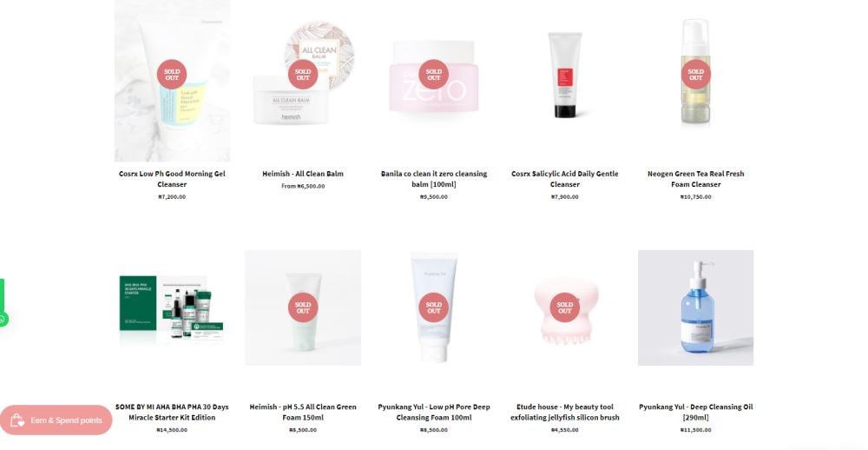This screenshot has width=868, height=450.
Task: Open the Earn & Spend points rewards button
Action: tap(56, 420)
